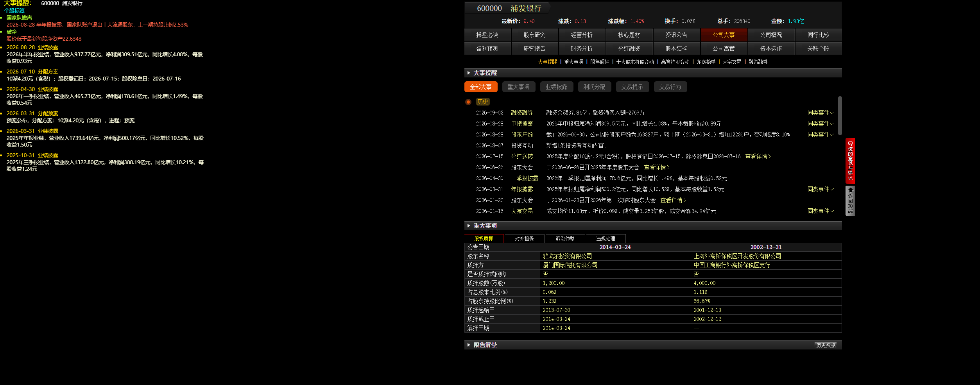Open the 关联个股 tab
Screen dimensions: 980x385
coord(819,48)
